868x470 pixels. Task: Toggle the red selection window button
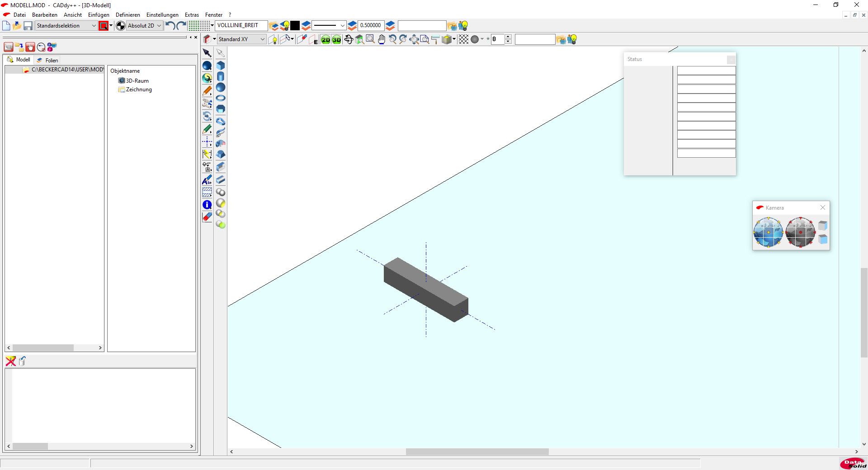(104, 26)
